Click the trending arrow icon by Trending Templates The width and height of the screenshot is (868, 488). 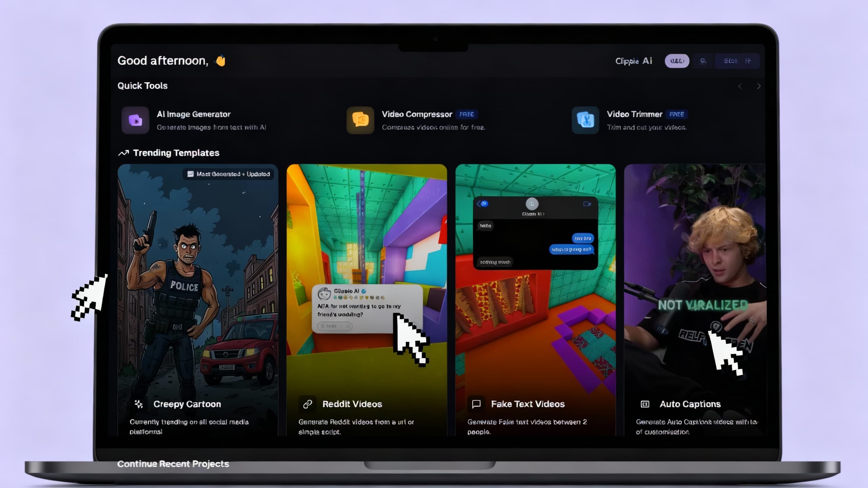click(x=123, y=153)
